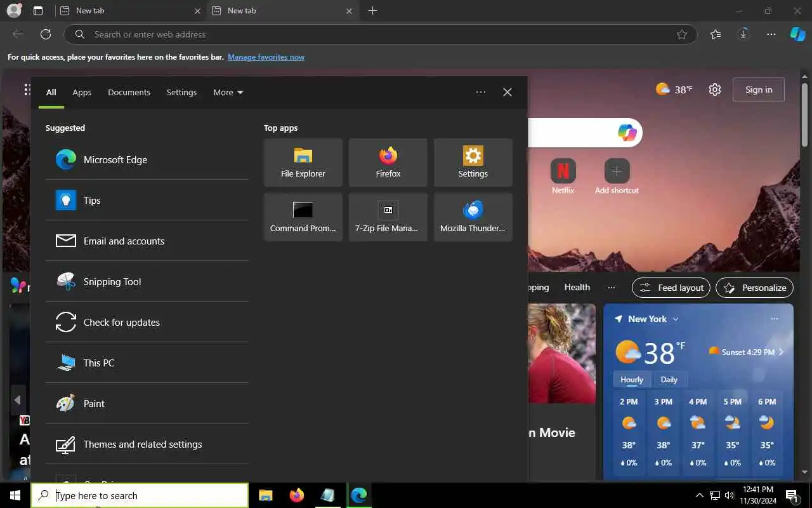The width and height of the screenshot is (812, 508).
Task: Select the All search filter tab
Action: click(51, 92)
